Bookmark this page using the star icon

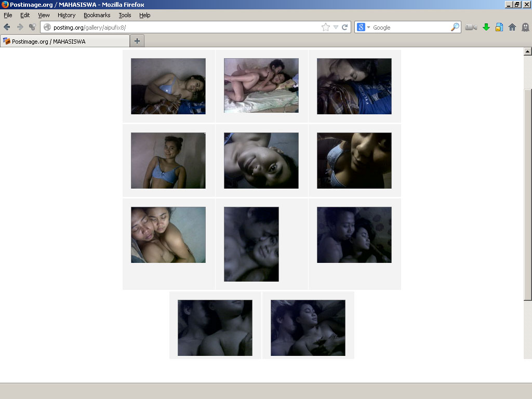click(326, 27)
